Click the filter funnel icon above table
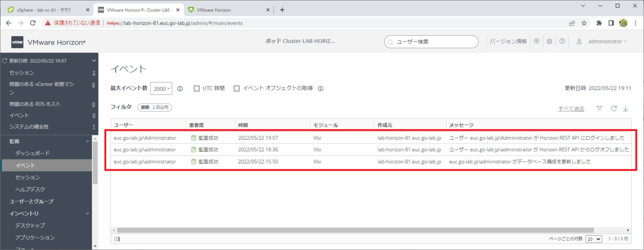 599,108
